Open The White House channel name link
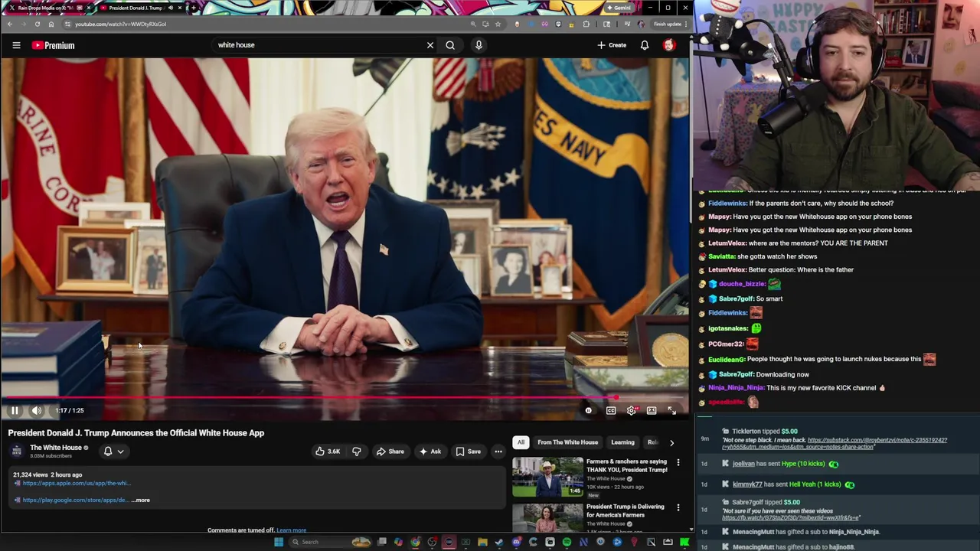 click(x=56, y=448)
